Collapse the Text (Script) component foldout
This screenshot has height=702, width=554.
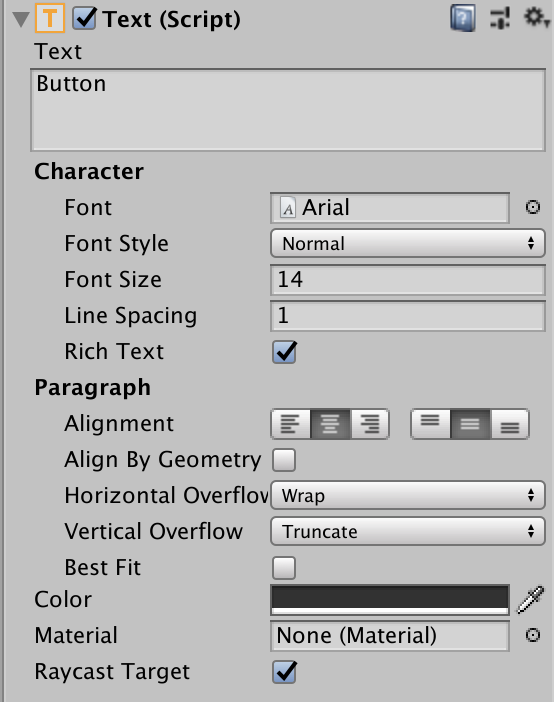tap(21, 20)
